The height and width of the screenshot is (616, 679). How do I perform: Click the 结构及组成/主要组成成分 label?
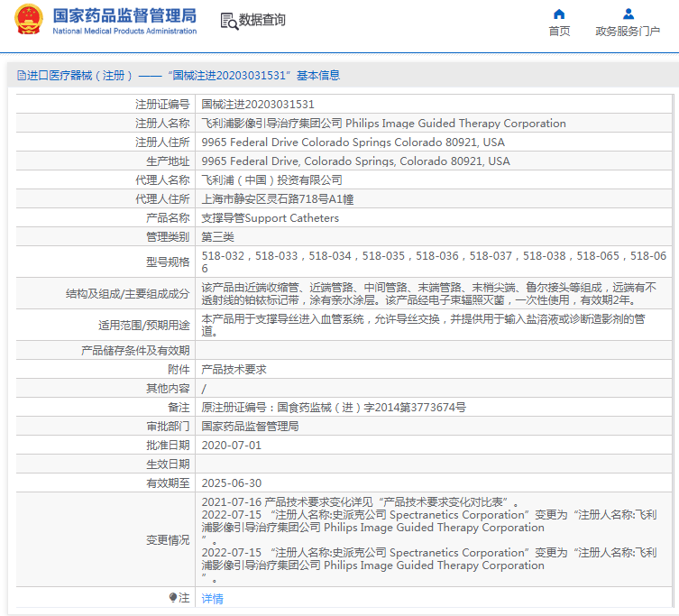127,294
